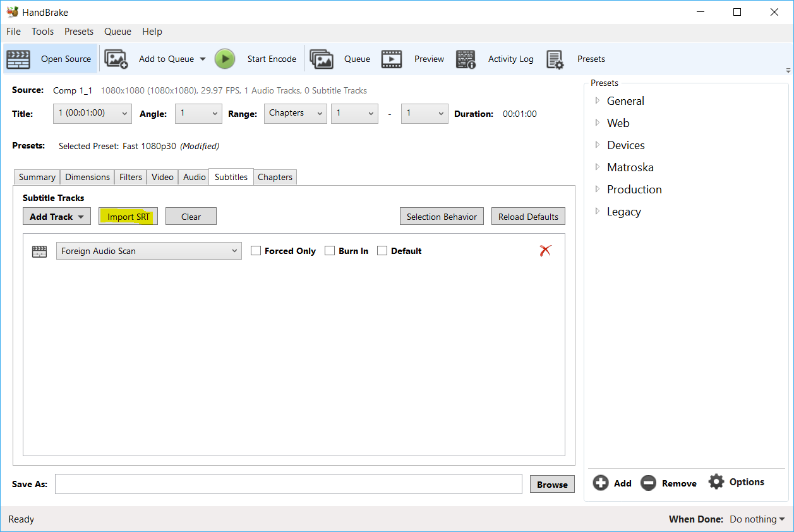The height and width of the screenshot is (532, 794).
Task: Click the Activity Log icon
Action: pyautogui.click(x=466, y=59)
